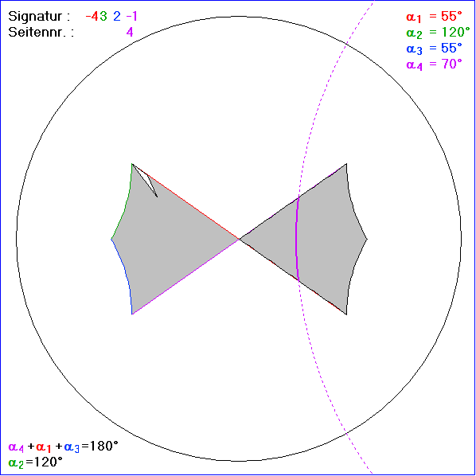Click the blue α3 = 55° label
This screenshot has width=476, height=476.
tap(434, 49)
